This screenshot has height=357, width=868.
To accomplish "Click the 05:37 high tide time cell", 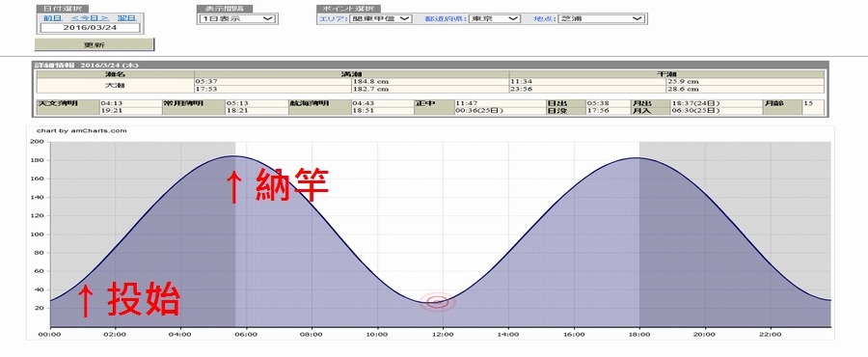I will click(x=273, y=81).
